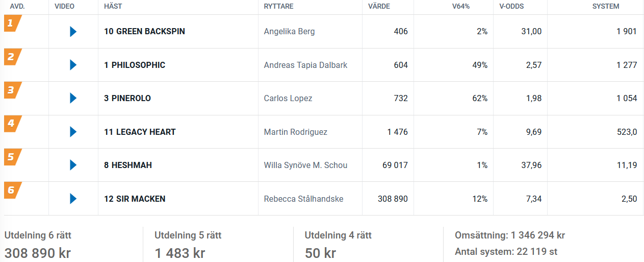Open horse 10 GREEN BACKSPIN
The width and height of the screenshot is (644, 262).
coord(144,32)
